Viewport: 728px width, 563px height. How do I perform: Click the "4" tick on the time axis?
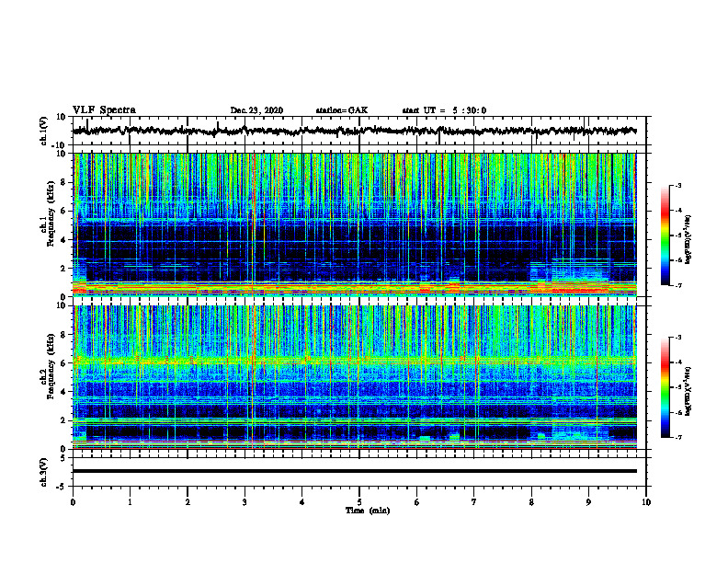pos(302,502)
